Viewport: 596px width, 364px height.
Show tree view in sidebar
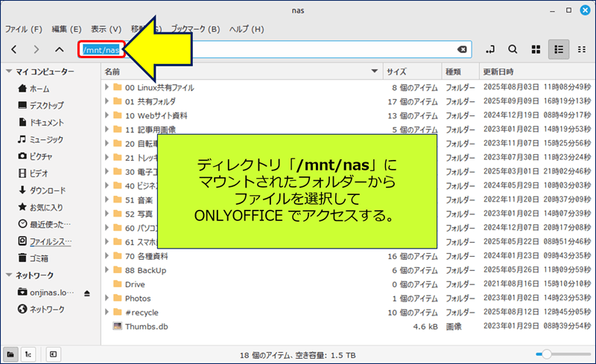(x=28, y=354)
